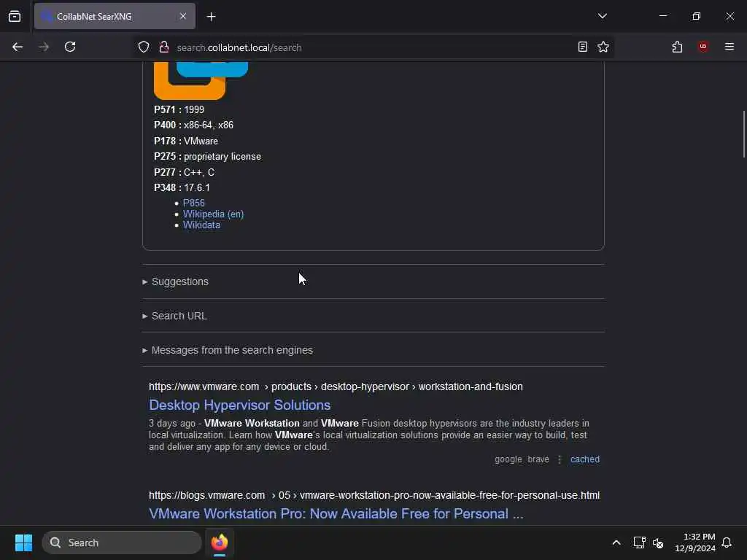Click the page vertical scrollbar thumb

pyautogui.click(x=743, y=134)
